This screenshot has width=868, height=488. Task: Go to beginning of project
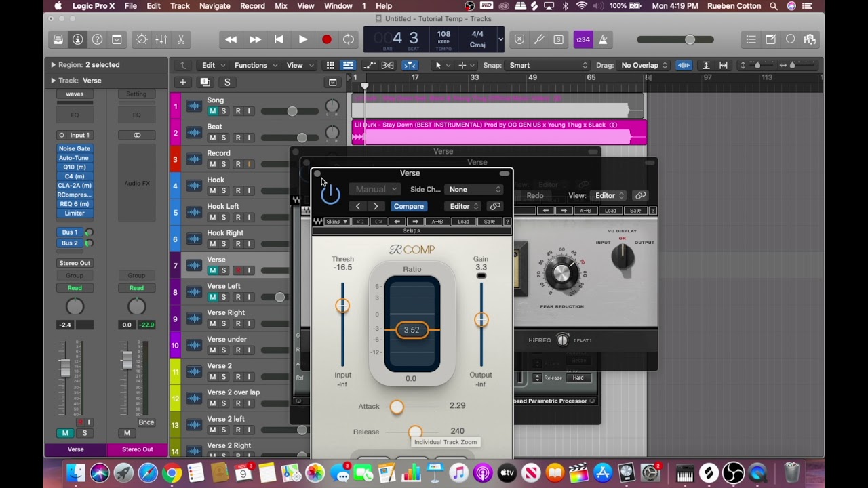point(279,39)
